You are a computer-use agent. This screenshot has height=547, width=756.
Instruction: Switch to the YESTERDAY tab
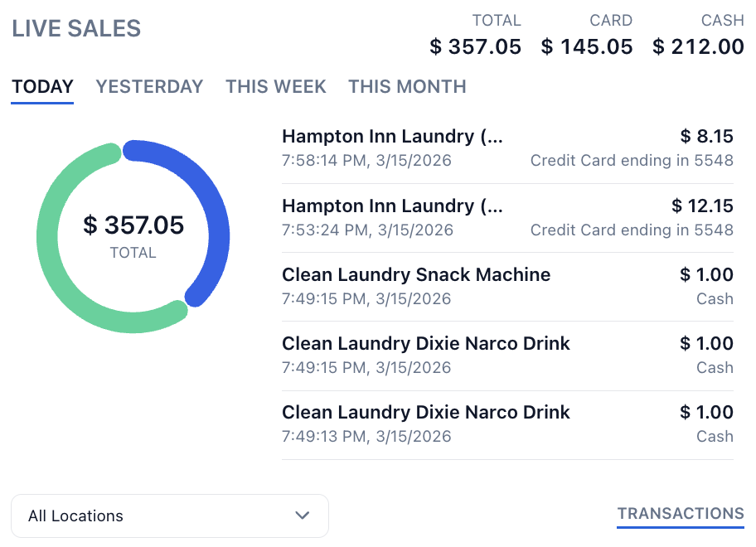[149, 86]
